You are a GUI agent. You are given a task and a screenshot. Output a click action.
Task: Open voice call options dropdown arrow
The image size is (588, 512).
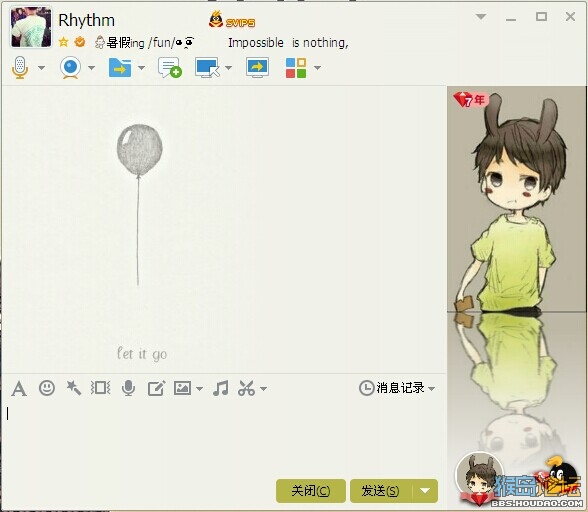(x=41, y=68)
